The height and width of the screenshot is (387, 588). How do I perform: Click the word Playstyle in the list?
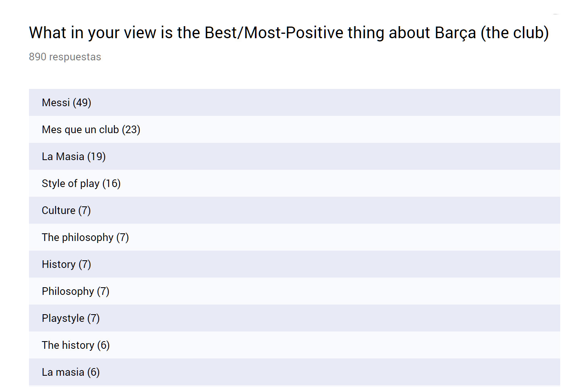(x=63, y=318)
